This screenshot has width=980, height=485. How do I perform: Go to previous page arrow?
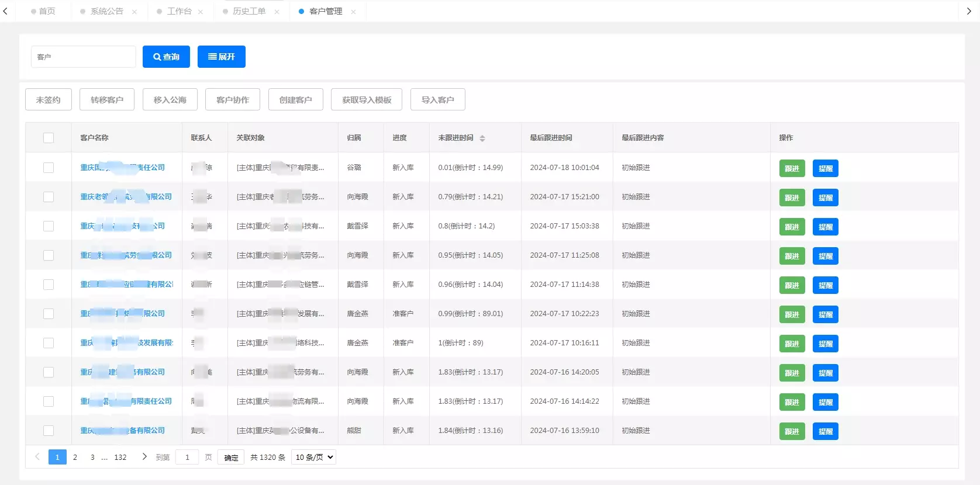pyautogui.click(x=37, y=457)
